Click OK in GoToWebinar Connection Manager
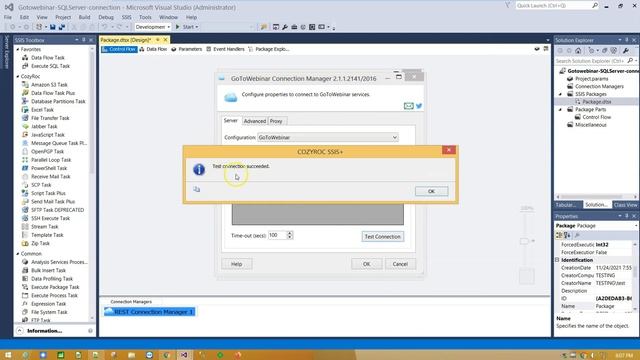Image resolution: width=640 pixels, height=360 pixels. pos(367,264)
